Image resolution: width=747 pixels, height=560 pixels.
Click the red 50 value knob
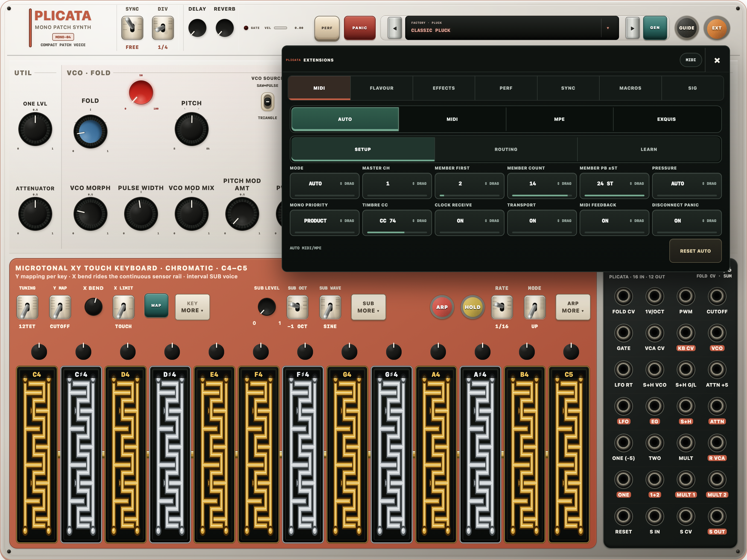pyautogui.click(x=141, y=92)
